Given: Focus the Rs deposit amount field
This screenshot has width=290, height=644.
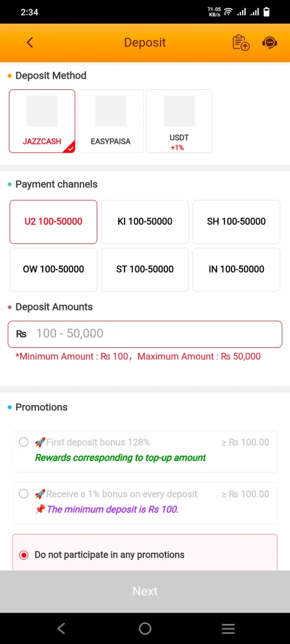Looking at the screenshot, I should [145, 334].
